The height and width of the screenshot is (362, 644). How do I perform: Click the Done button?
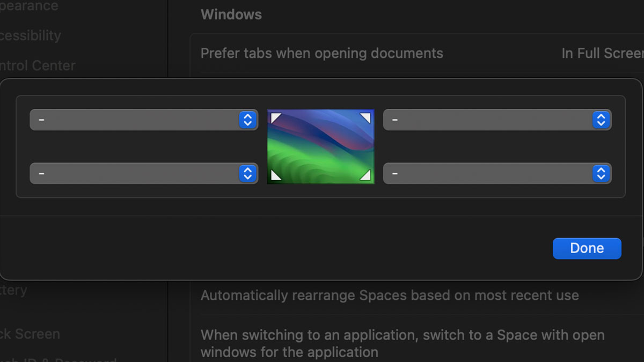pos(587,248)
